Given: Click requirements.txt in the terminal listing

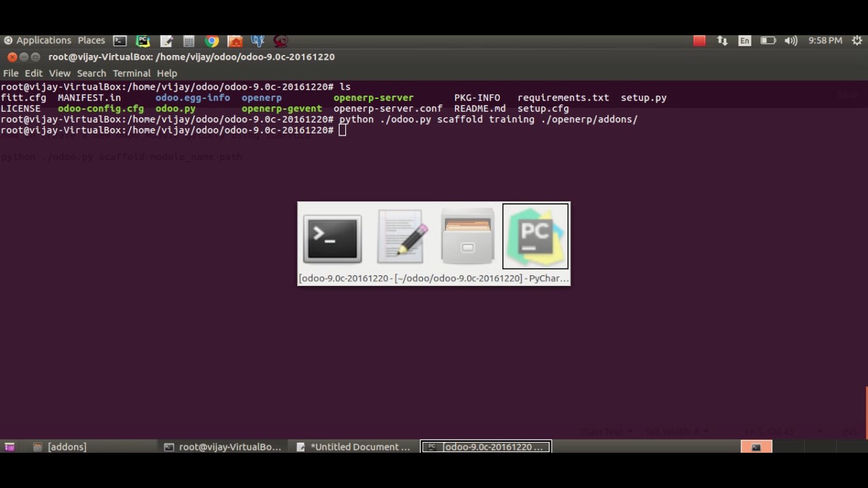Looking at the screenshot, I should (564, 98).
